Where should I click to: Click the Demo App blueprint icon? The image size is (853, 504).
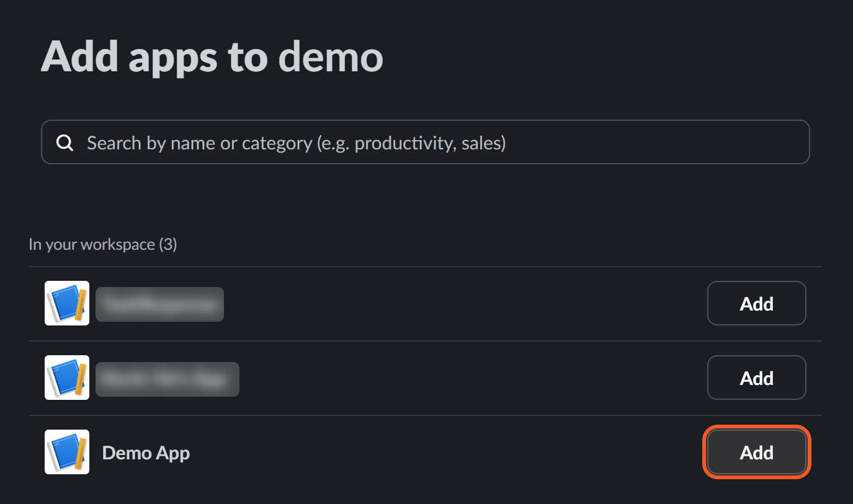[x=67, y=452]
